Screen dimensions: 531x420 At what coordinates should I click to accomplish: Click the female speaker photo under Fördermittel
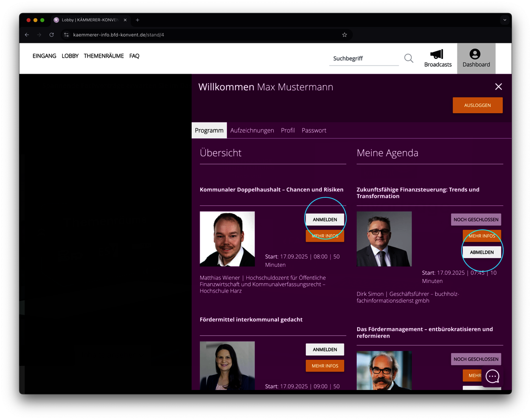point(227,365)
